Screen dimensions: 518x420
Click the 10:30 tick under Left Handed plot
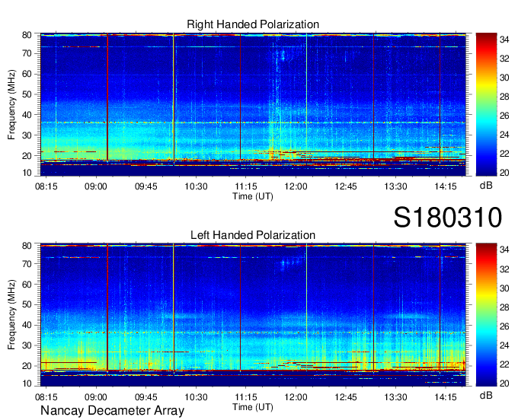(x=196, y=397)
